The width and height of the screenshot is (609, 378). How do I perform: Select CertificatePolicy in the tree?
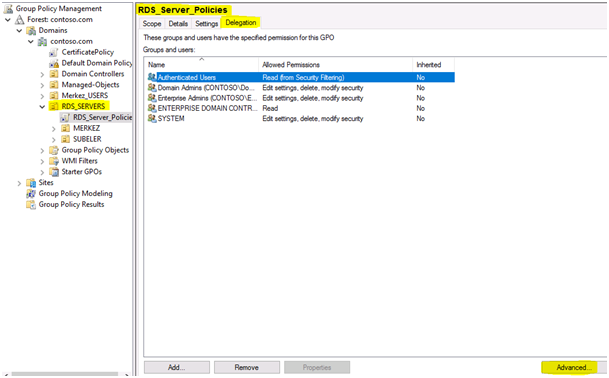click(88, 52)
